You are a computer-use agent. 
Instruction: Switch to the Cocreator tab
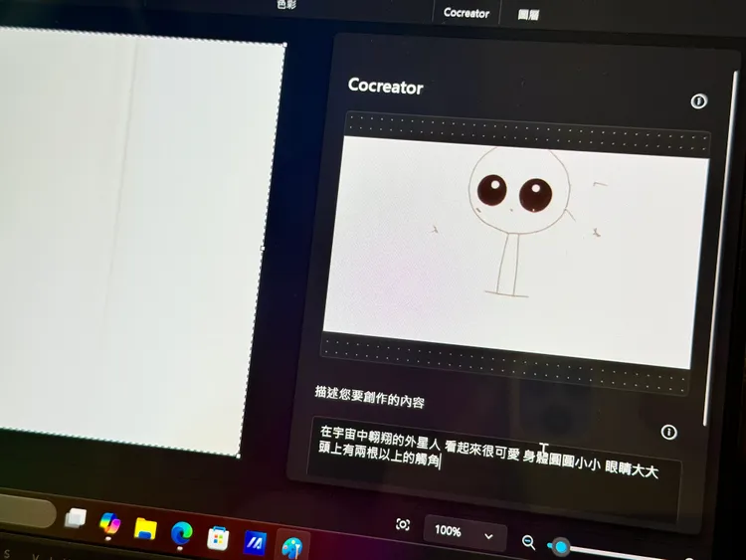click(466, 13)
